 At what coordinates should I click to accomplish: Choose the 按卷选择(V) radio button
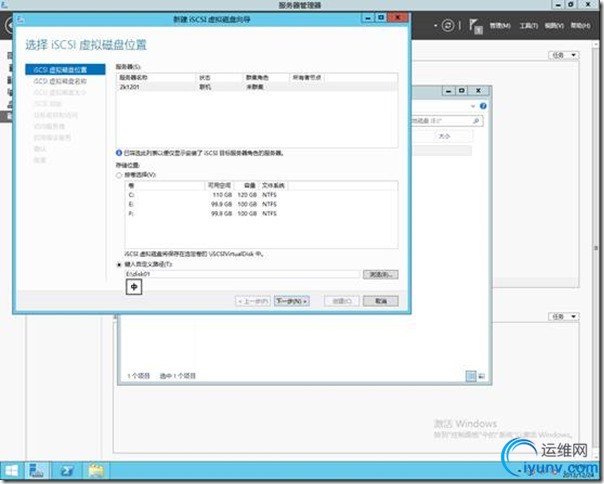tap(119, 175)
